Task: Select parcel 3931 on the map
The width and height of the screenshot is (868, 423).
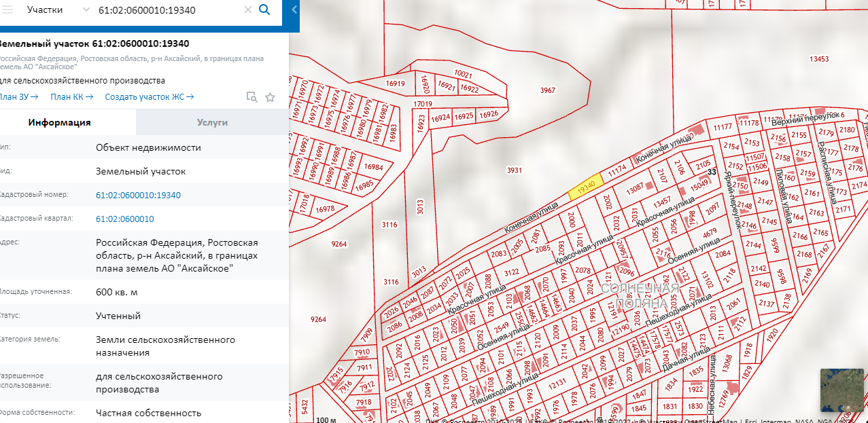Action: (x=514, y=170)
